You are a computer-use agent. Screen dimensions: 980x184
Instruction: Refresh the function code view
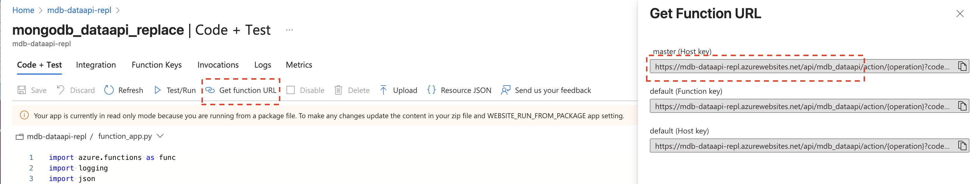(x=109, y=90)
